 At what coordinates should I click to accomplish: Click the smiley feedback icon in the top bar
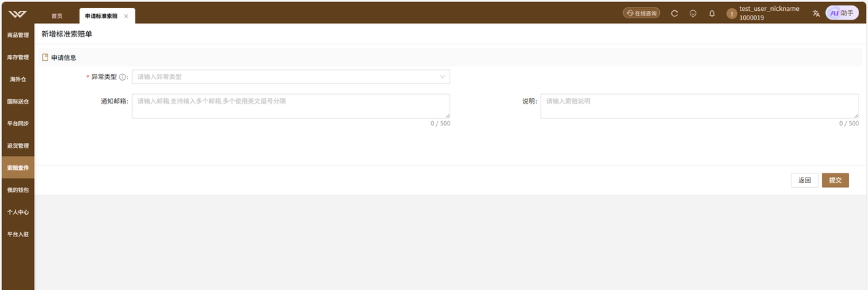pyautogui.click(x=693, y=13)
